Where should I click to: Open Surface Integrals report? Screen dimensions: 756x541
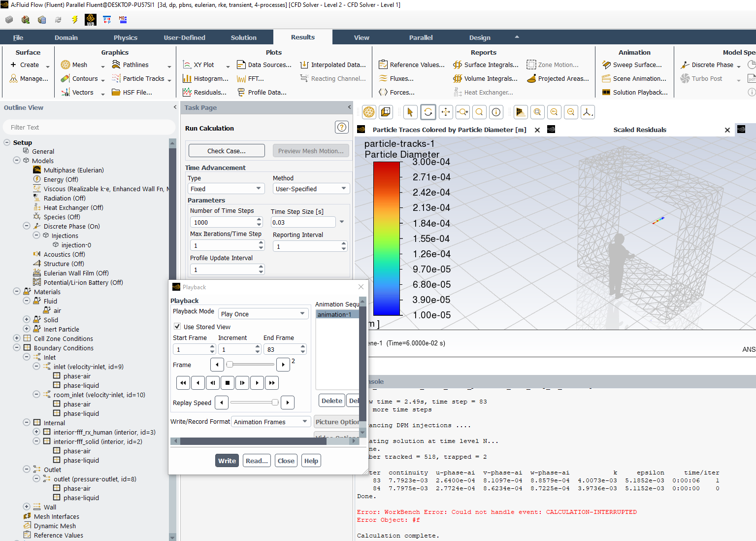486,65
